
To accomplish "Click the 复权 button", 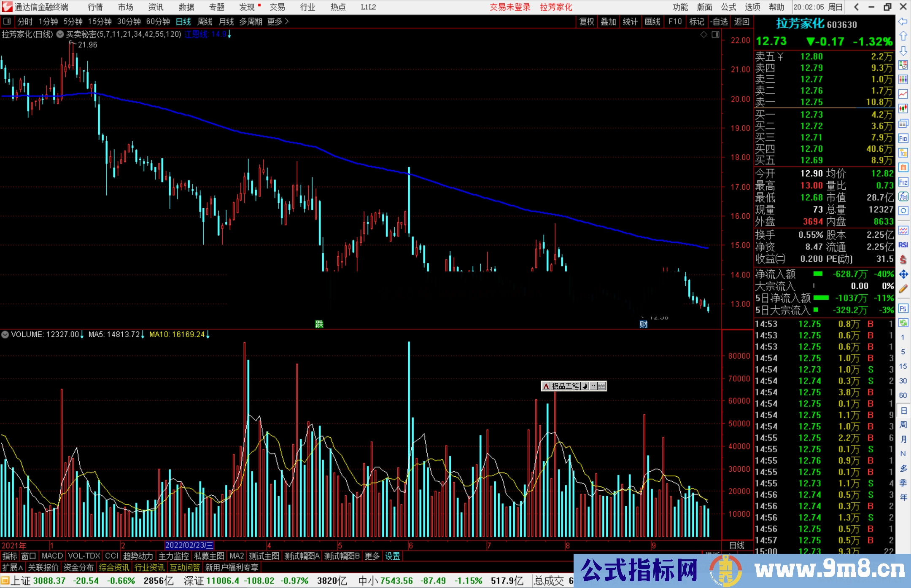I will point(587,21).
